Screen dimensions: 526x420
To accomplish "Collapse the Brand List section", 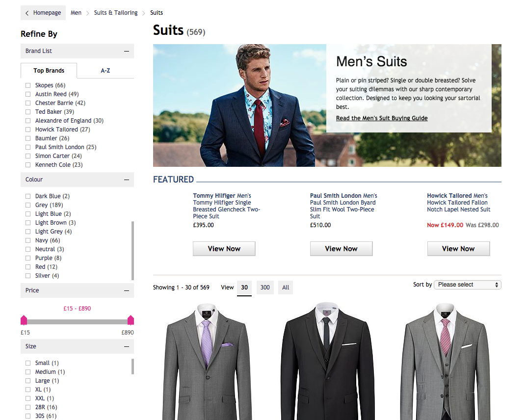I will pyautogui.click(x=127, y=51).
